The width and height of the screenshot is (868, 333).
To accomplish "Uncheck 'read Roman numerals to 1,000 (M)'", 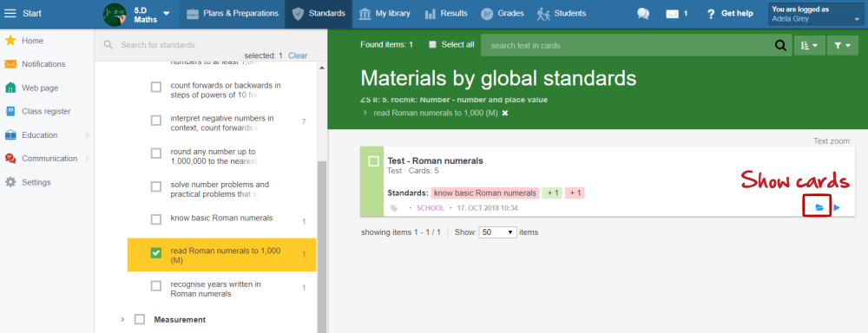I will click(x=156, y=253).
